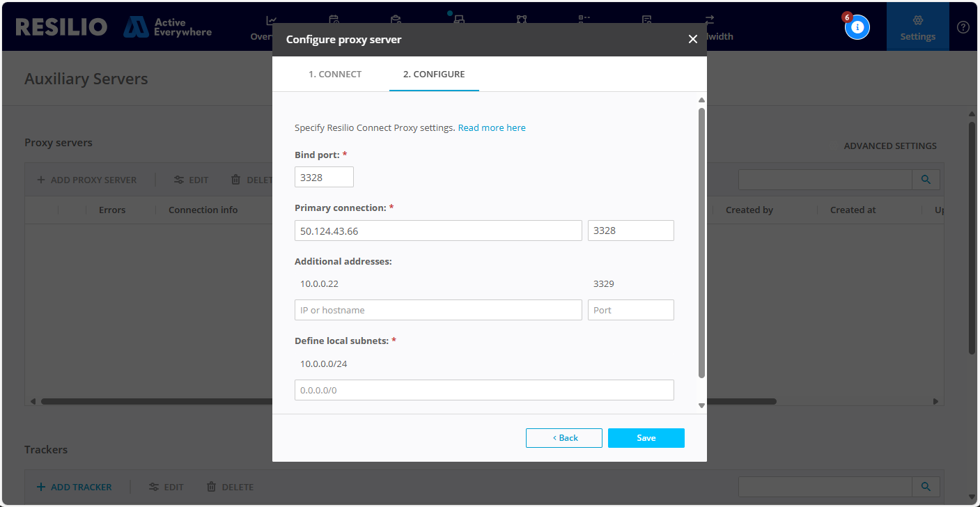Click the proxy servers search magnifier icon
980x507 pixels.
(926, 180)
